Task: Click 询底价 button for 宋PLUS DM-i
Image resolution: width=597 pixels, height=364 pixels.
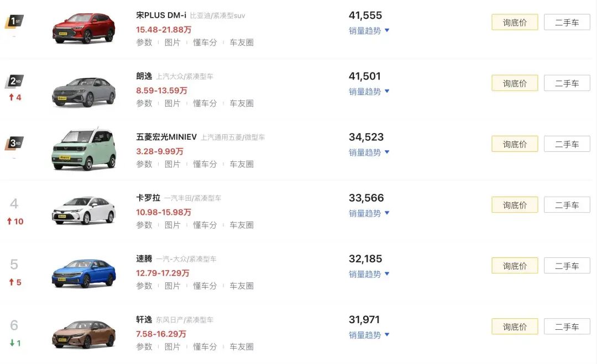Action: pyautogui.click(x=515, y=22)
